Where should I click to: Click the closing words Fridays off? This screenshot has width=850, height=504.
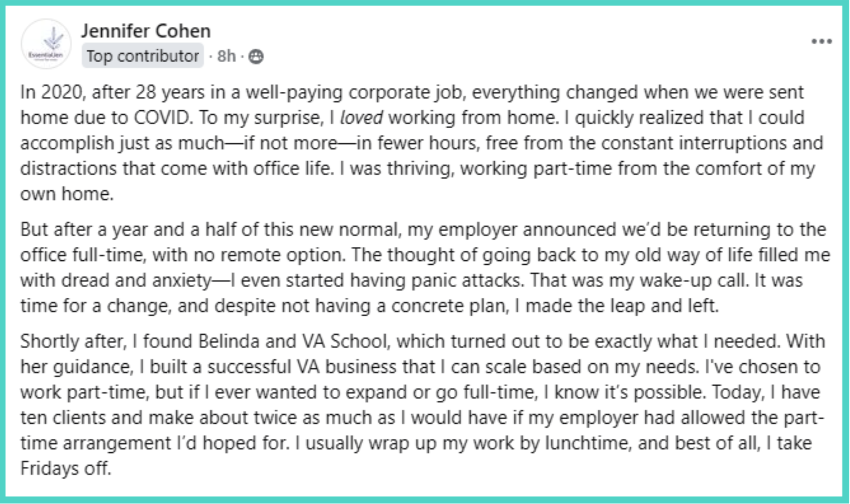pyautogui.click(x=66, y=468)
